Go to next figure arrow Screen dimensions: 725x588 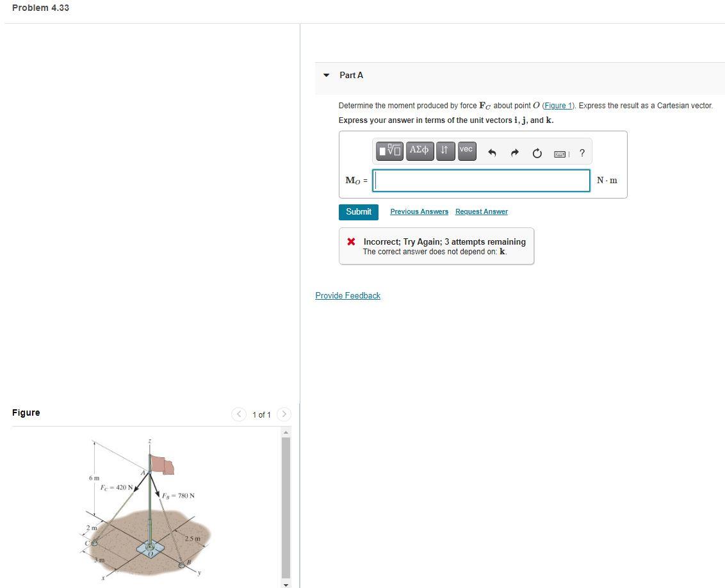point(284,414)
